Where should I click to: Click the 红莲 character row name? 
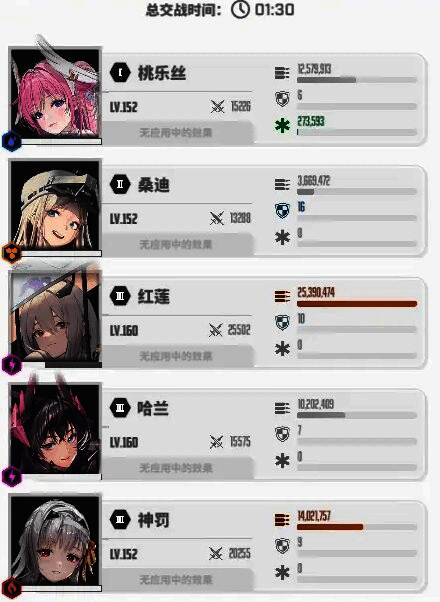pos(154,296)
